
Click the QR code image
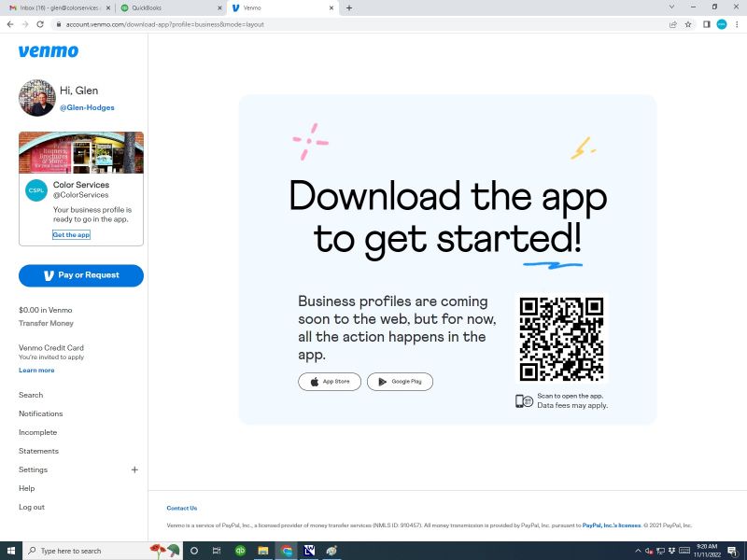pos(561,339)
